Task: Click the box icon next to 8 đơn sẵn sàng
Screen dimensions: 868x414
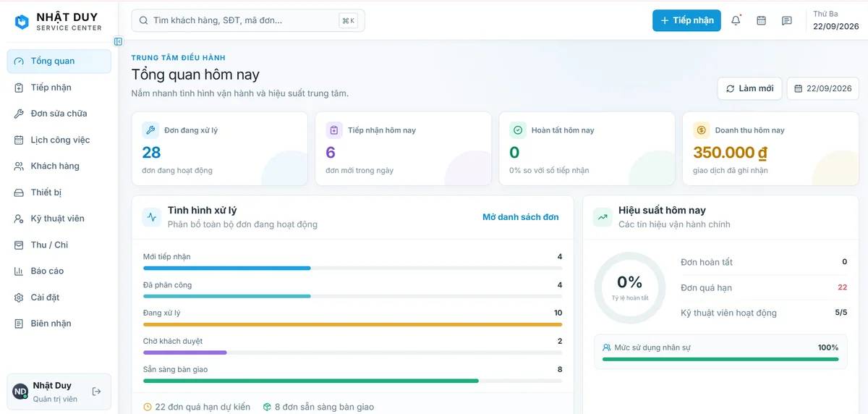Action: click(x=267, y=407)
